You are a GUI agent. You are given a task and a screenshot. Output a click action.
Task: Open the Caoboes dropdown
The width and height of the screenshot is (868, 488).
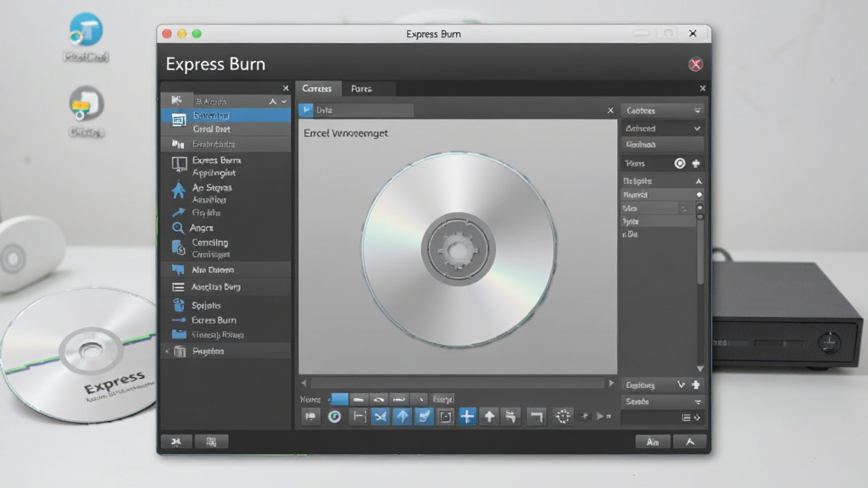pos(663,111)
